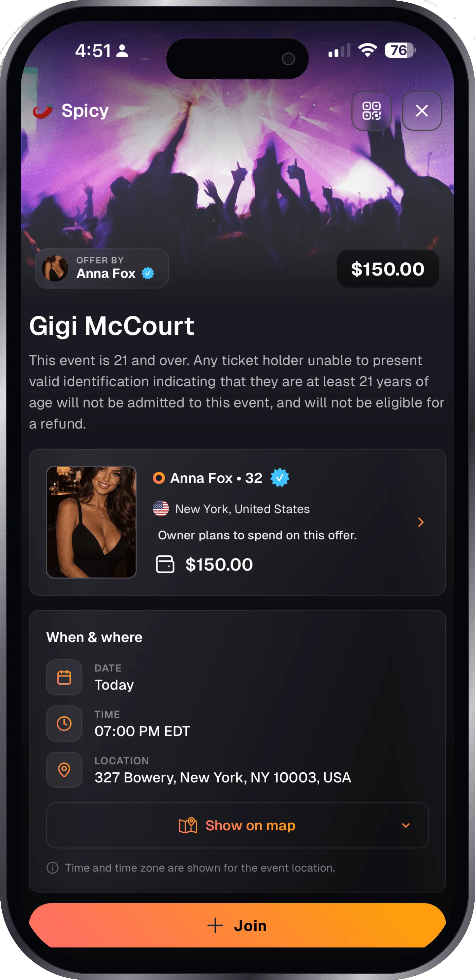Click the map icon beside Show on map

pos(188,825)
